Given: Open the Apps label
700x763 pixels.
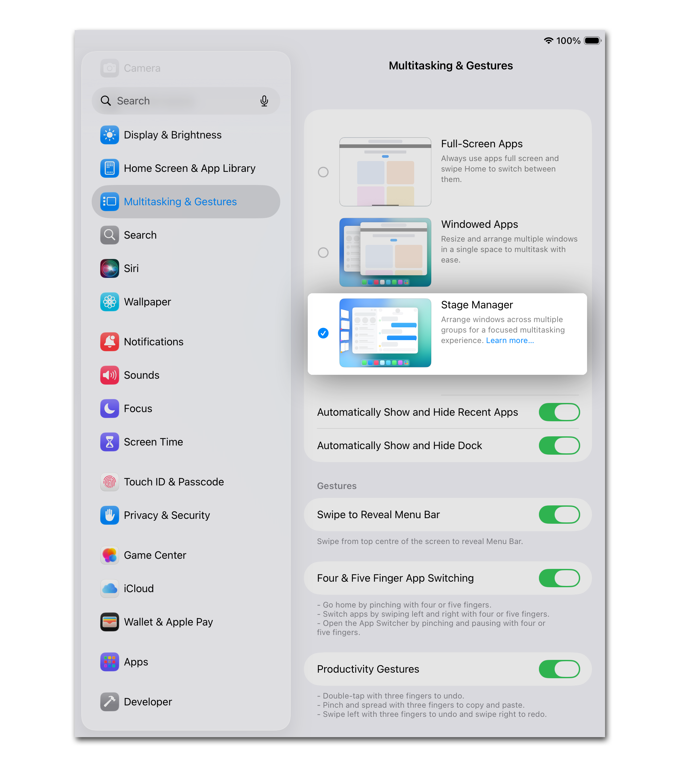Looking at the screenshot, I should (x=136, y=662).
